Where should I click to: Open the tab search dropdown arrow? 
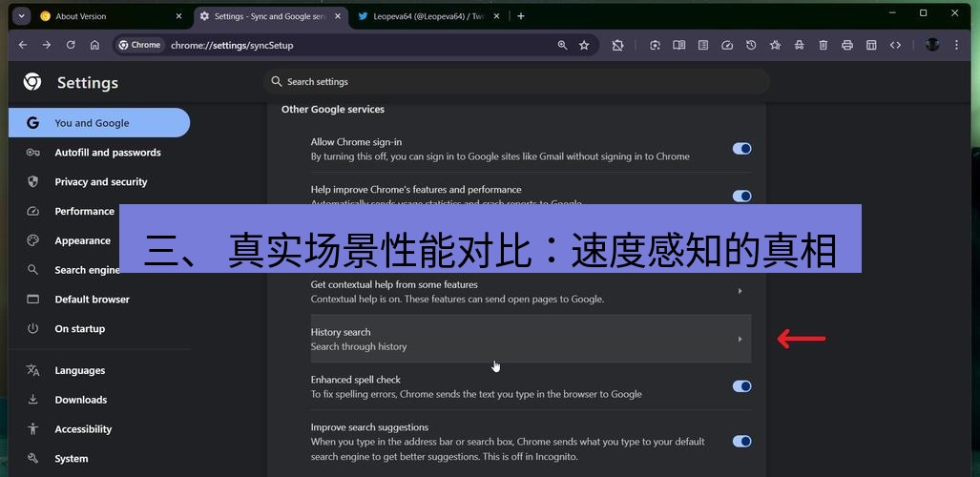[x=21, y=16]
